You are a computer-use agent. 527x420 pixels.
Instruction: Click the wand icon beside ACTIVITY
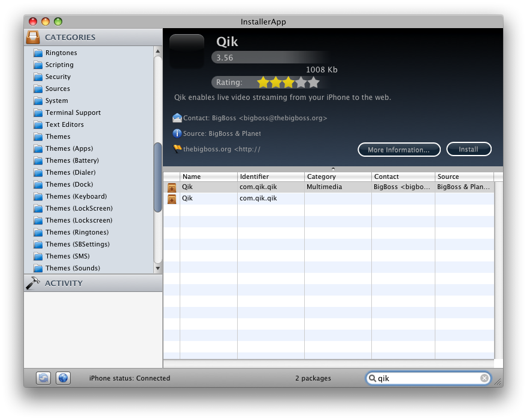(x=33, y=283)
